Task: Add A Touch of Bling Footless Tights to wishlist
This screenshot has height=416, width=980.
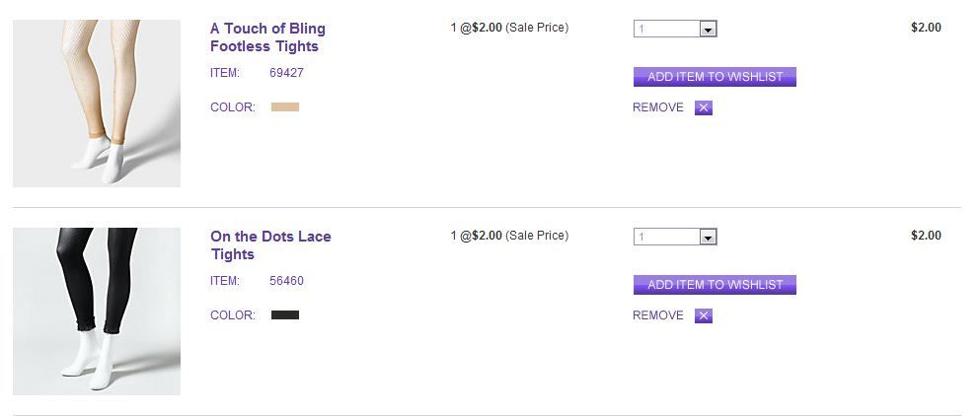Action: tap(715, 77)
